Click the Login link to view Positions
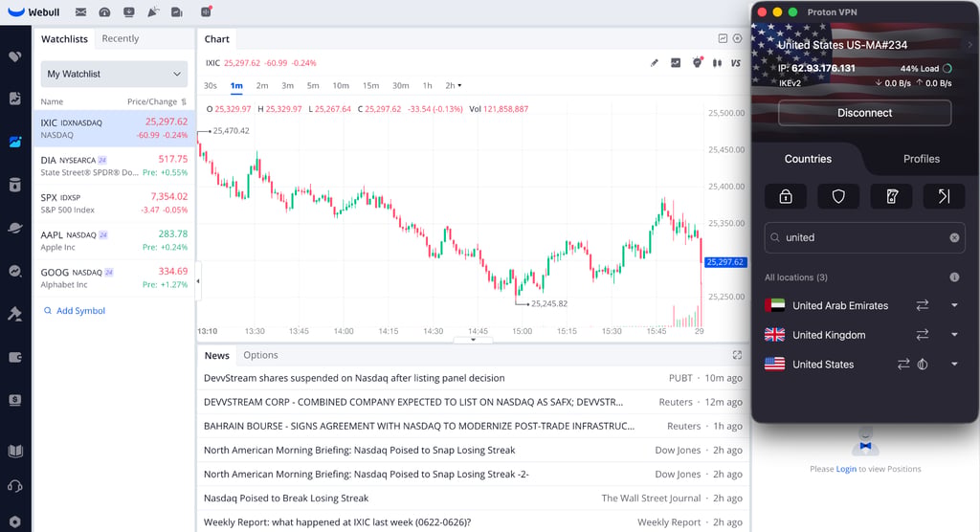980x532 pixels. click(x=846, y=469)
